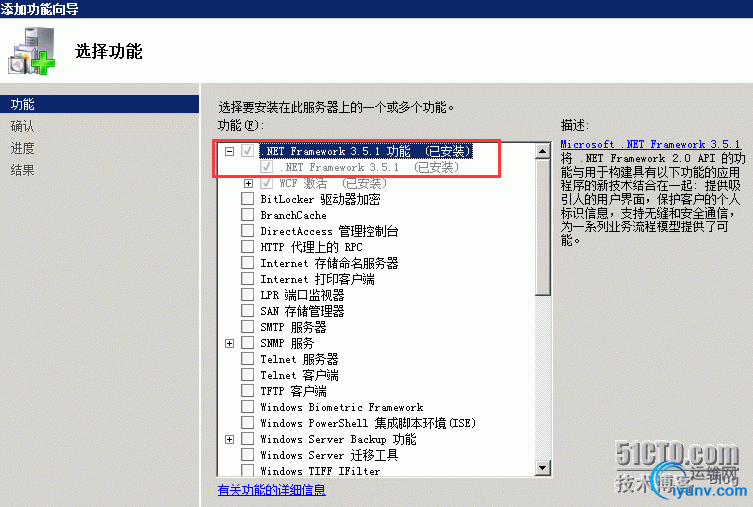Select the TFTP 客户端 row
Image resolution: width=753 pixels, height=507 pixels.
coord(293,391)
